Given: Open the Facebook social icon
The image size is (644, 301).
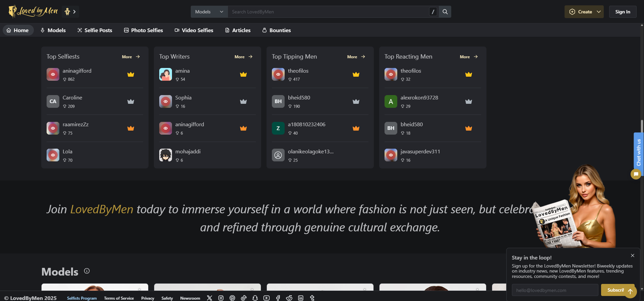Looking at the screenshot, I should click(x=278, y=298).
